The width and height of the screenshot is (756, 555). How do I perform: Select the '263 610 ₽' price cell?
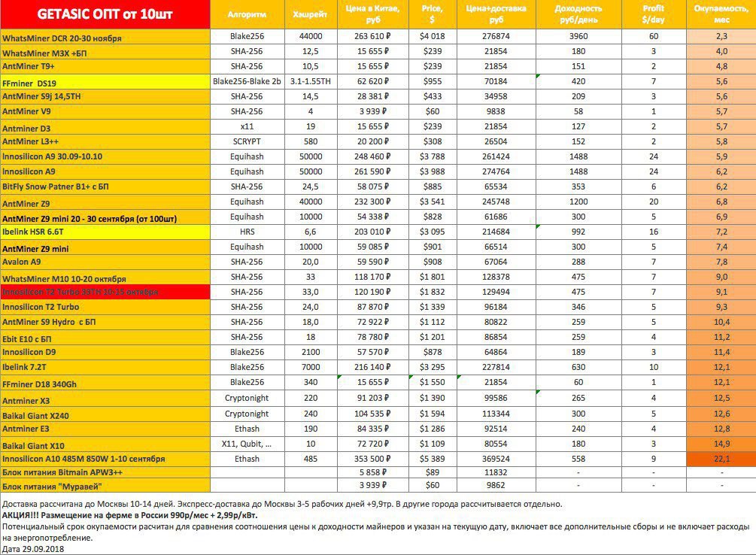click(x=372, y=37)
